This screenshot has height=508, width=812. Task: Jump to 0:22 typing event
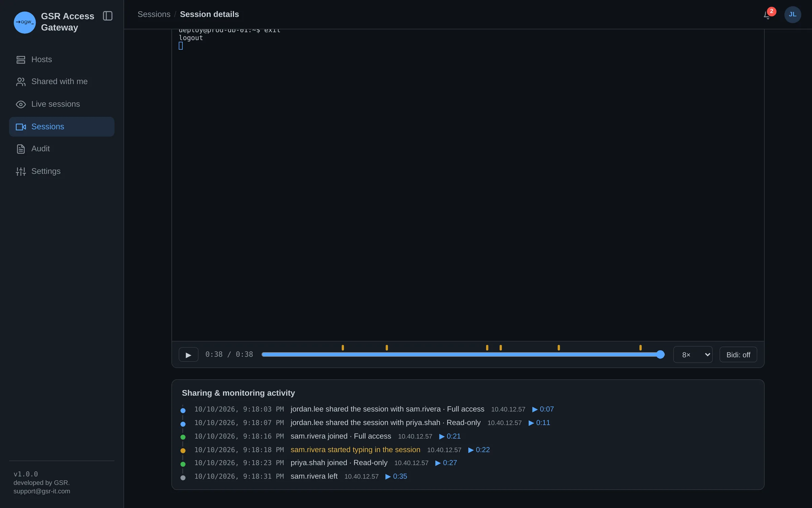click(479, 450)
